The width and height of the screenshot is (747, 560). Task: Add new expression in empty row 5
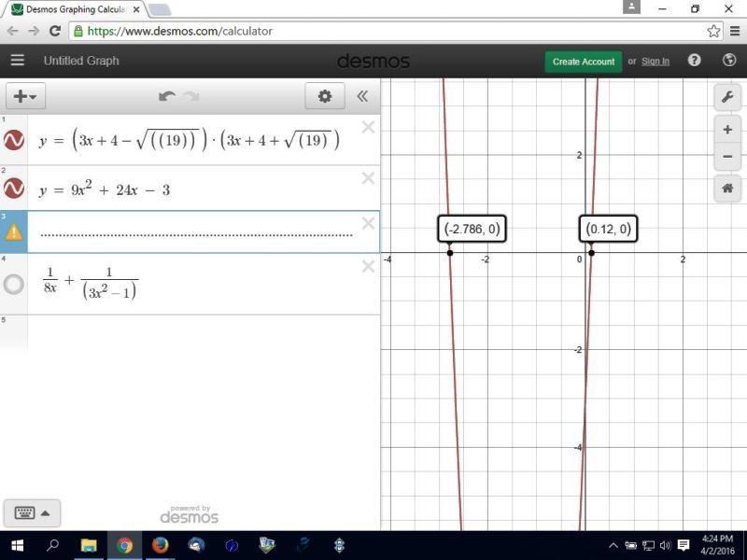(204, 332)
